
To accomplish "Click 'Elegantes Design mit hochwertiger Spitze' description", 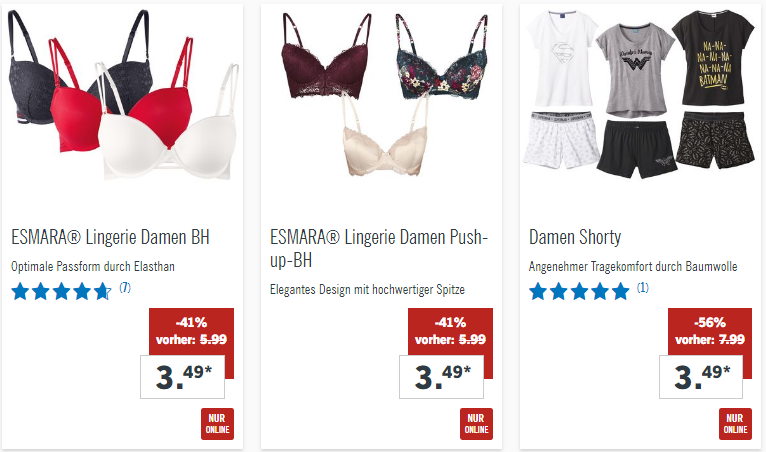I will click(367, 290).
